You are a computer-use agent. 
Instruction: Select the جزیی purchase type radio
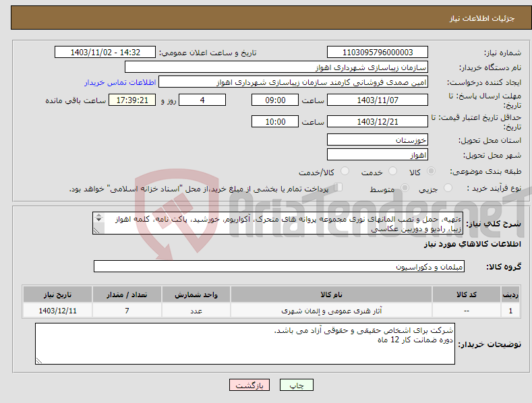[x=448, y=187]
